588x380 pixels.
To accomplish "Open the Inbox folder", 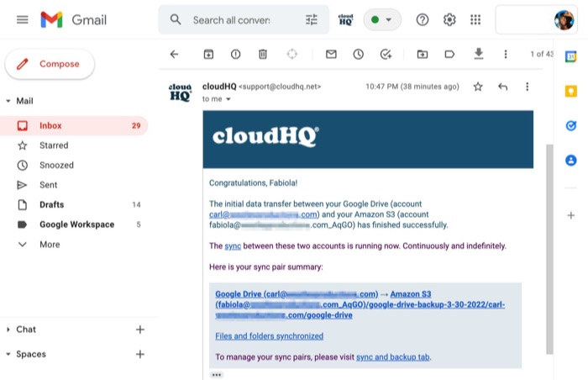I will (x=74, y=126).
